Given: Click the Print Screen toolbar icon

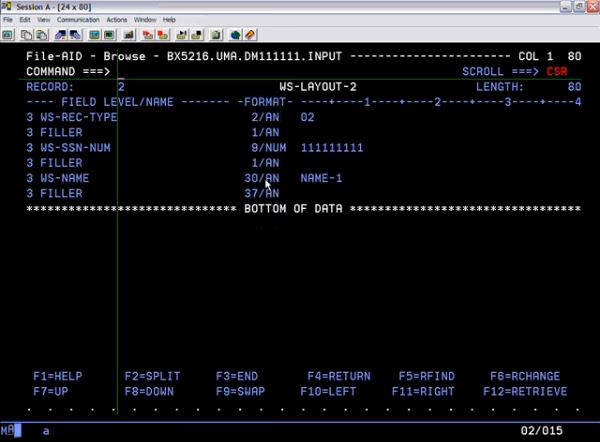Looking at the screenshot, I should coord(8,35).
